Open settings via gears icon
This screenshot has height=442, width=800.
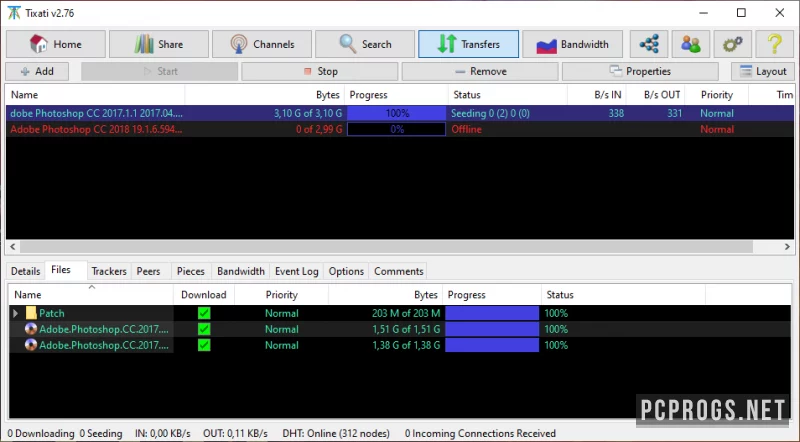(733, 44)
